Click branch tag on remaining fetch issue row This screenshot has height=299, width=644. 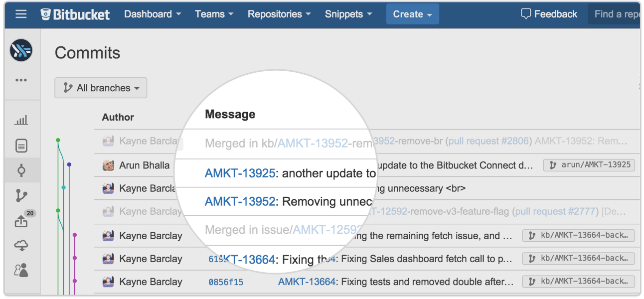coord(578,235)
